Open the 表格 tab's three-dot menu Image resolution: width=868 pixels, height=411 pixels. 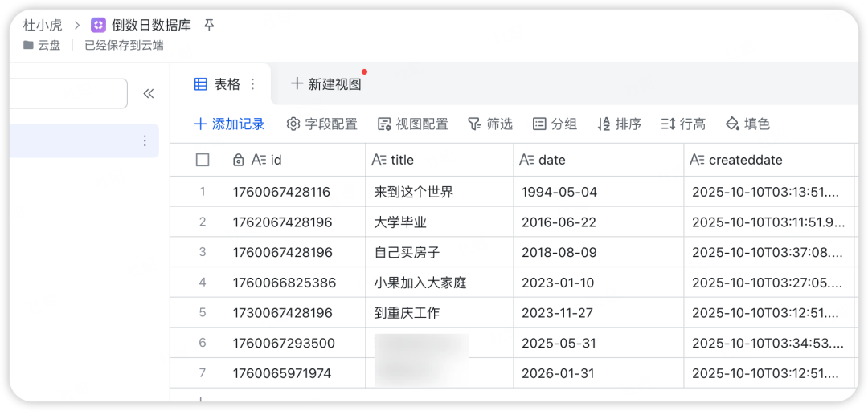pyautogui.click(x=253, y=84)
